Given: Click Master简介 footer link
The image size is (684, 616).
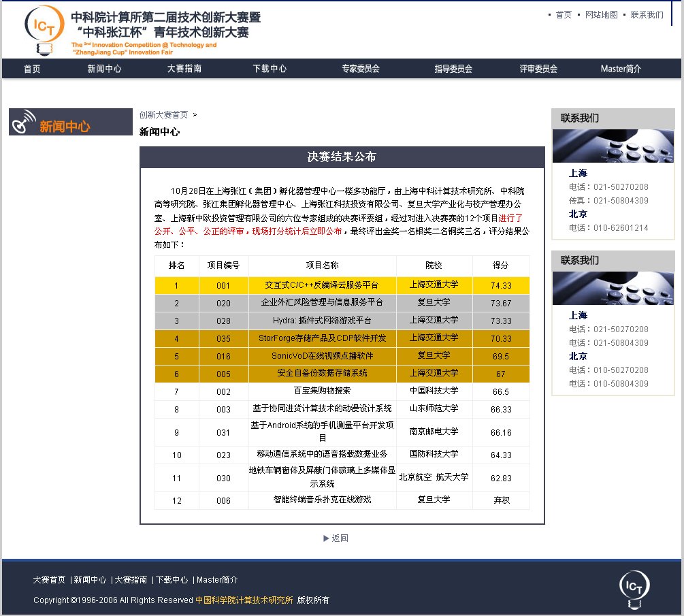Looking at the screenshot, I should point(217,580).
